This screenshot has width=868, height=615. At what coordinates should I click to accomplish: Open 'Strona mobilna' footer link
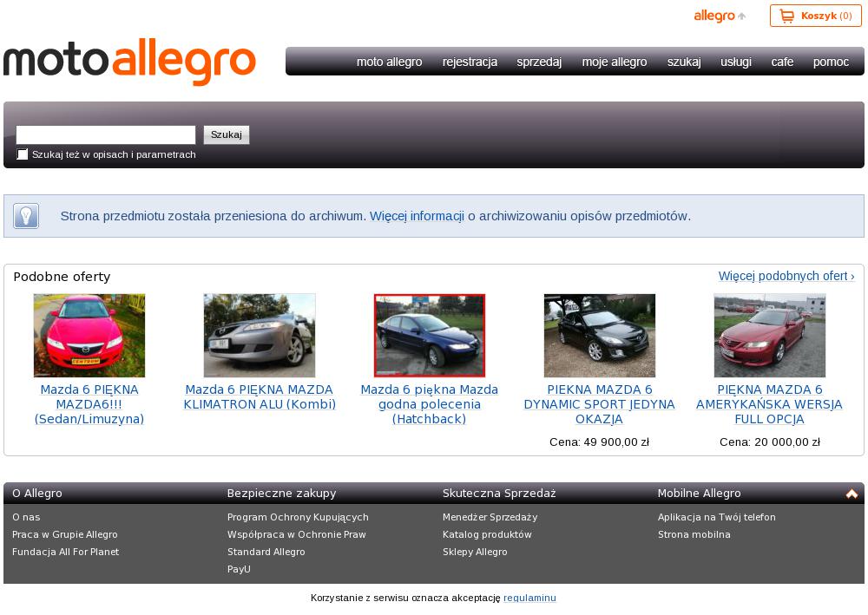pos(694,535)
